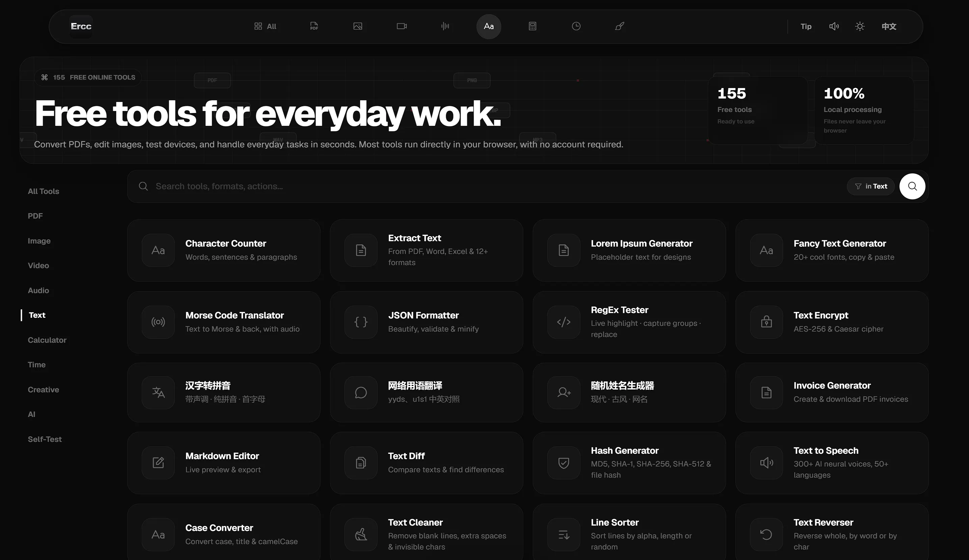Open the Creative brush icon in top nav
969x560 pixels.
coord(619,26)
